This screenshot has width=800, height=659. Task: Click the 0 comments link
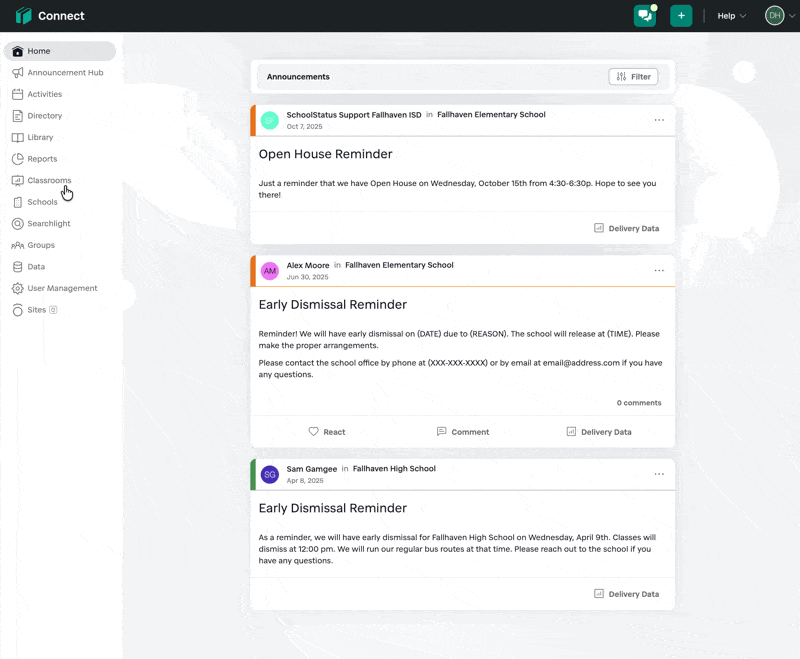(639, 402)
